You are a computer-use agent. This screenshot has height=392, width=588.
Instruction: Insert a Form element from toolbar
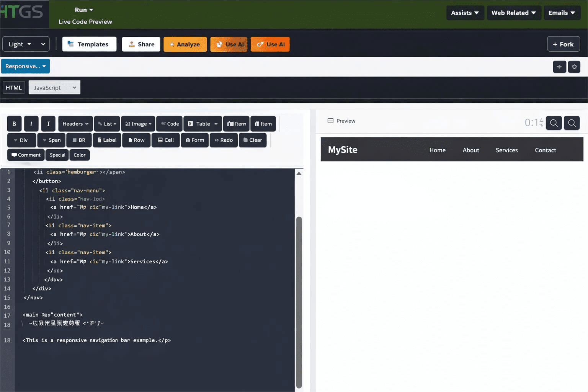195,140
